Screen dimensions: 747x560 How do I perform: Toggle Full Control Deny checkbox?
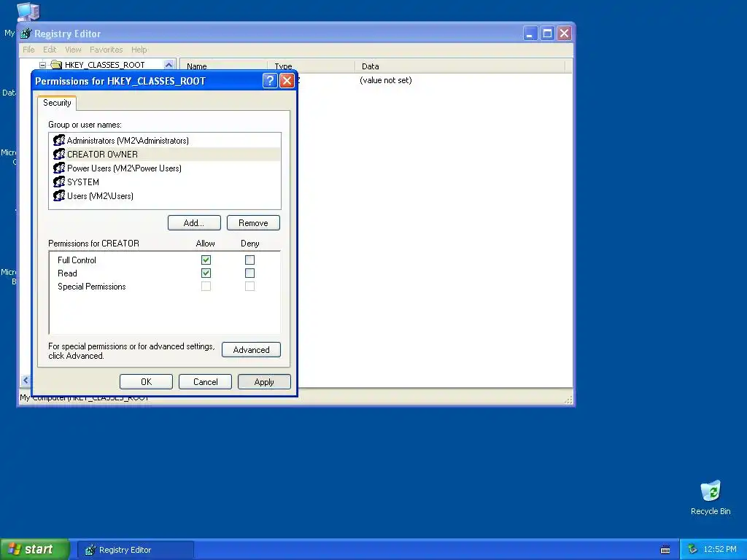249,260
